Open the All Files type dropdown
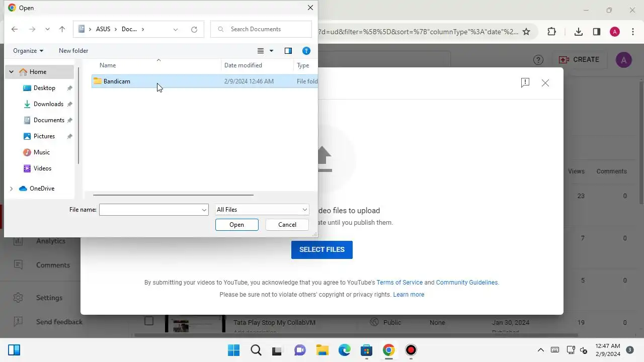This screenshot has height=362, width=644. [262, 210]
